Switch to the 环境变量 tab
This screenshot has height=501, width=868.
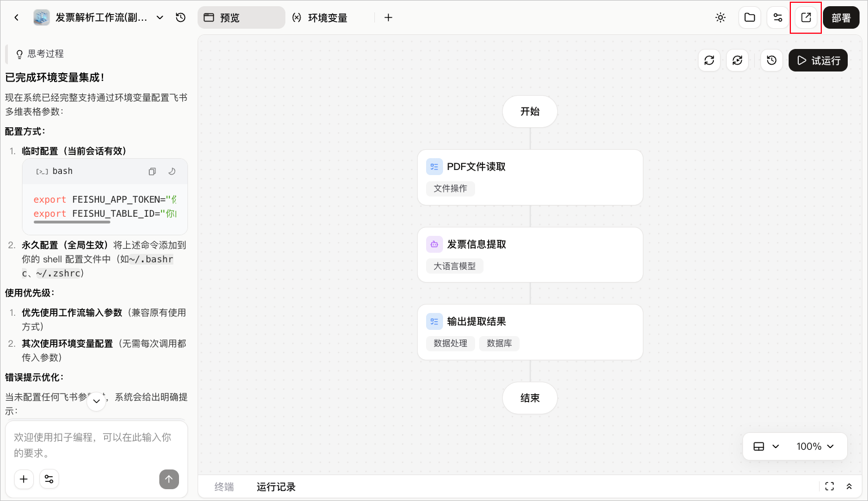point(320,17)
